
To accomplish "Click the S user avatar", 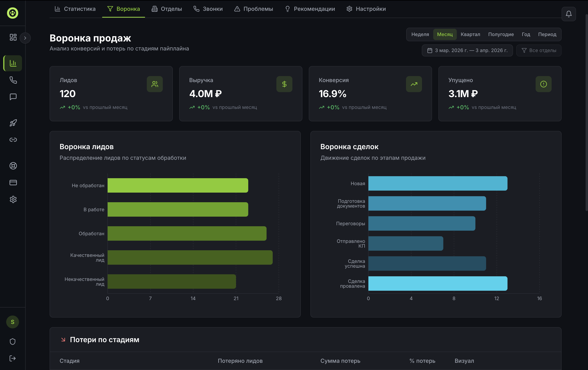I will 12,322.
